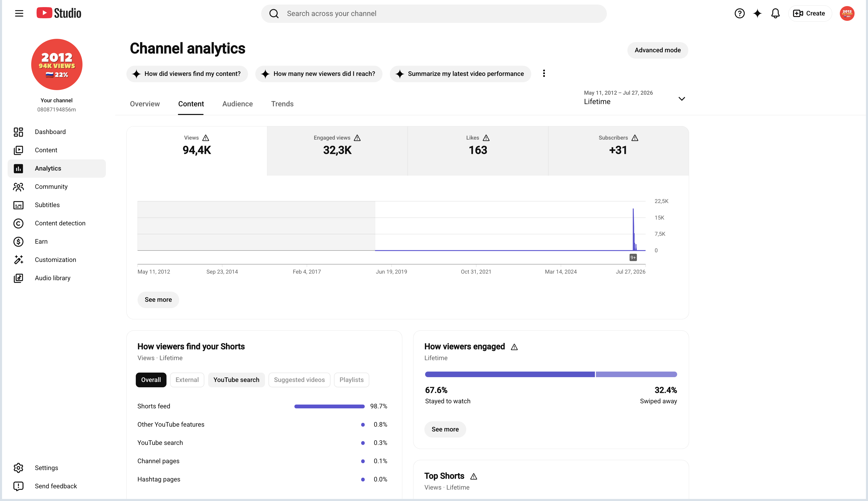Click the Swiped away bar segment

pos(637,374)
